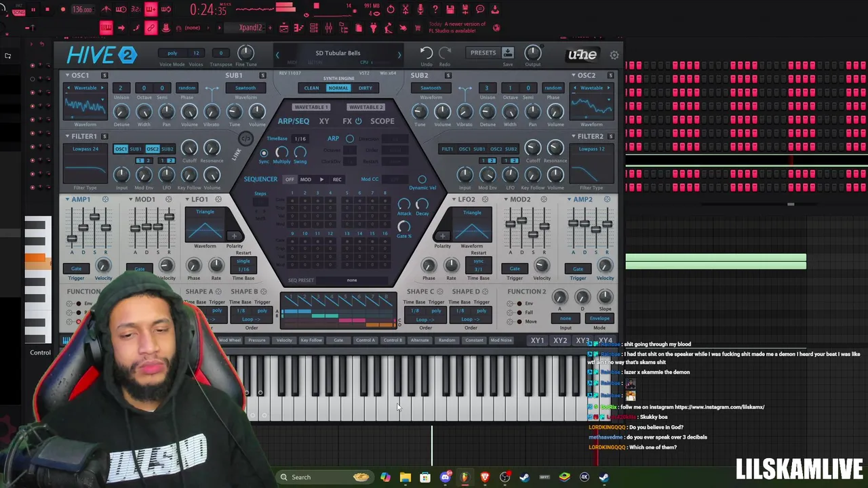Switch to the XY tab
Image resolution: width=868 pixels, height=488 pixels.
pyautogui.click(x=324, y=121)
